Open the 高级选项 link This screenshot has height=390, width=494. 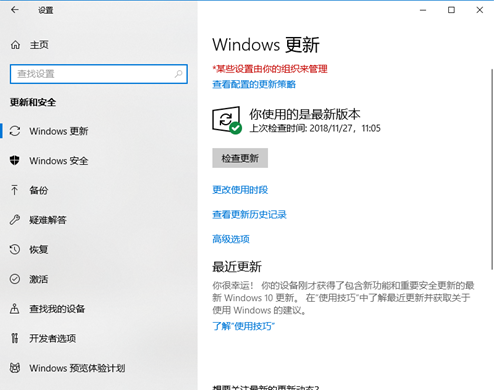[231, 239]
